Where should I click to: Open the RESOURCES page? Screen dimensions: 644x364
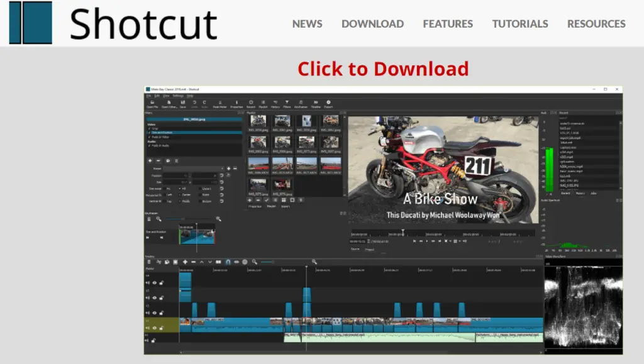click(x=596, y=24)
